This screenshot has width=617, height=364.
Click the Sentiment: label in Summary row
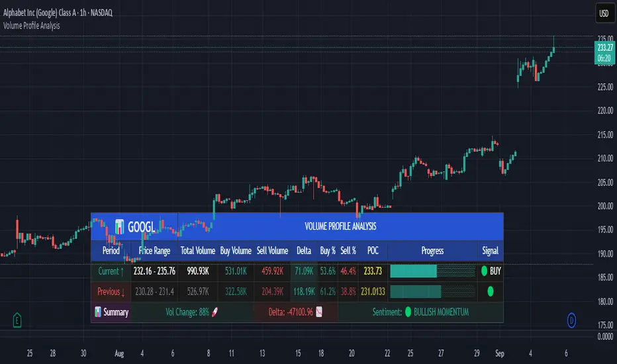click(387, 312)
